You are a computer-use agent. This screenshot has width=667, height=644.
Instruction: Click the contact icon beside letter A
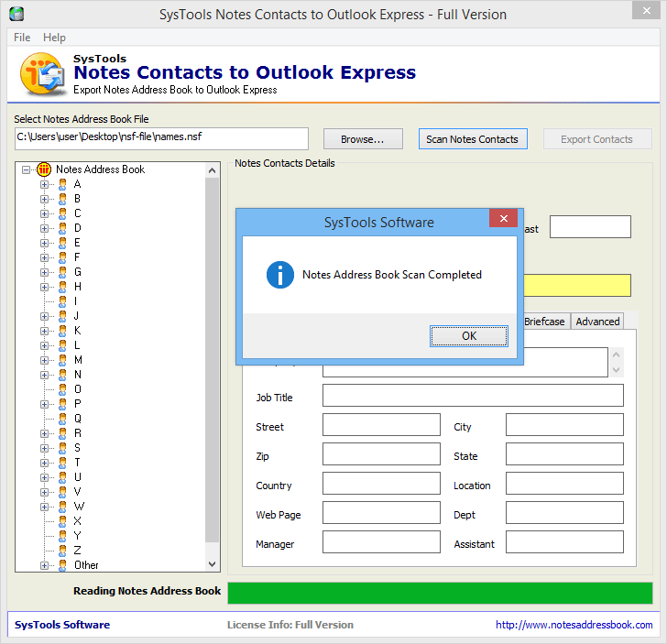click(x=62, y=184)
